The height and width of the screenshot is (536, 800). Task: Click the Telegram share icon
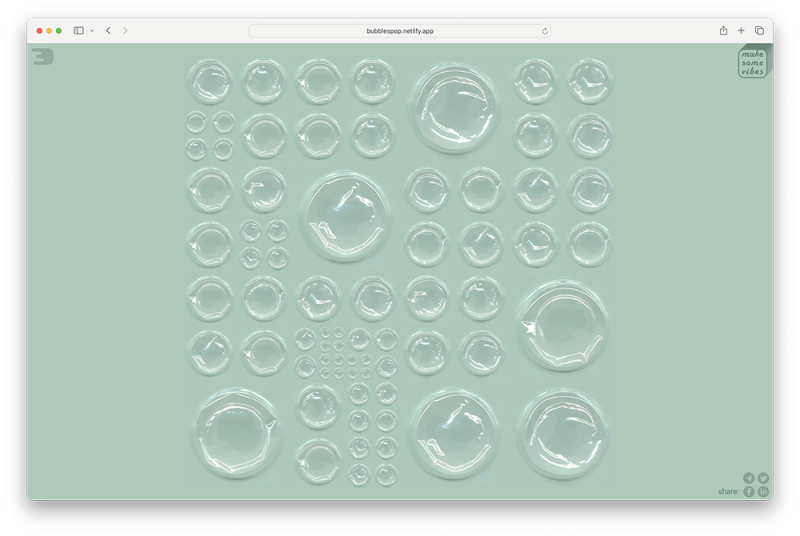click(748, 478)
